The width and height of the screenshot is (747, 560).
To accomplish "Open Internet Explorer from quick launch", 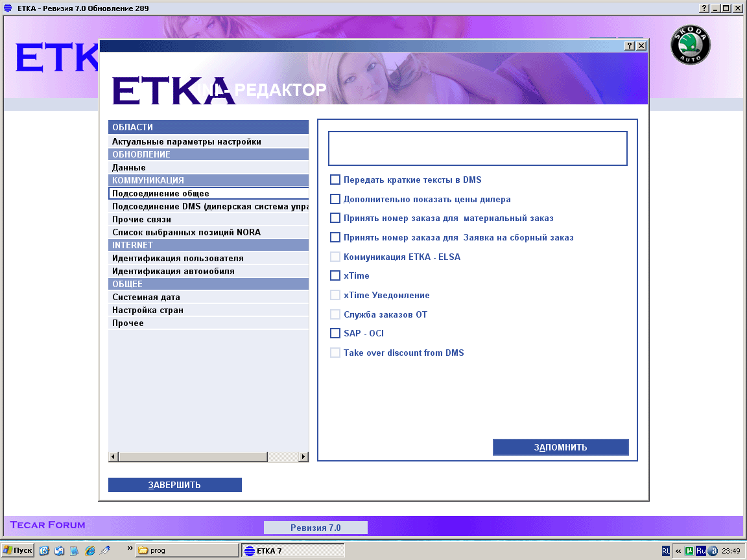I will tap(89, 550).
